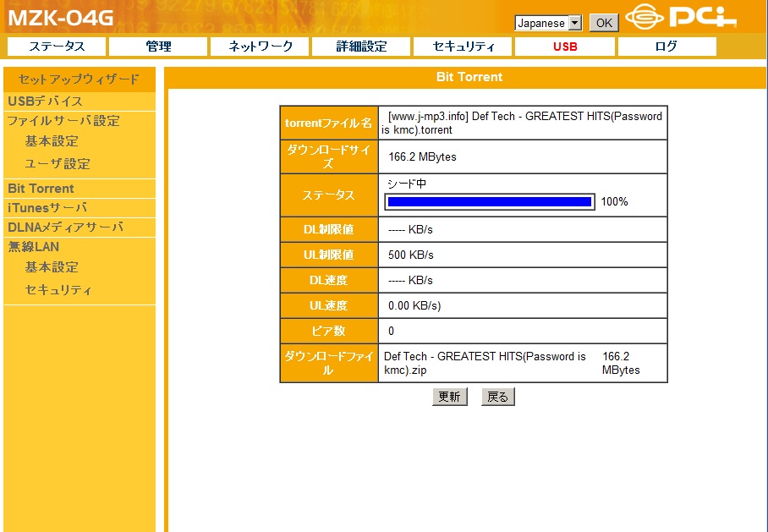
Task: Open DLNAメディアサーバ settings
Action: (x=65, y=228)
